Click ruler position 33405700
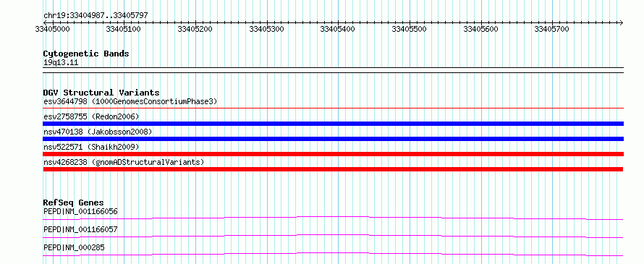The height and width of the screenshot is (264, 644). [551, 29]
